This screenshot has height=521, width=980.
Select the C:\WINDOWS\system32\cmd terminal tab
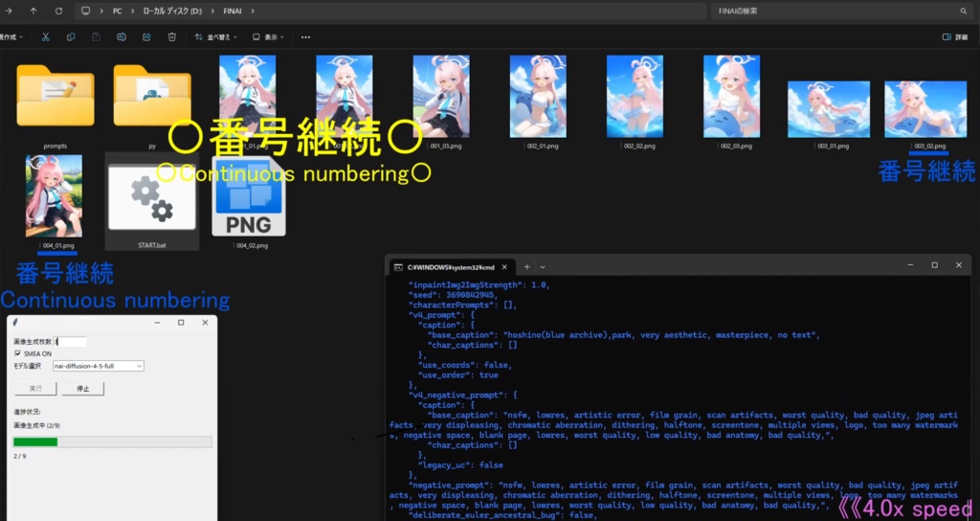(x=450, y=267)
